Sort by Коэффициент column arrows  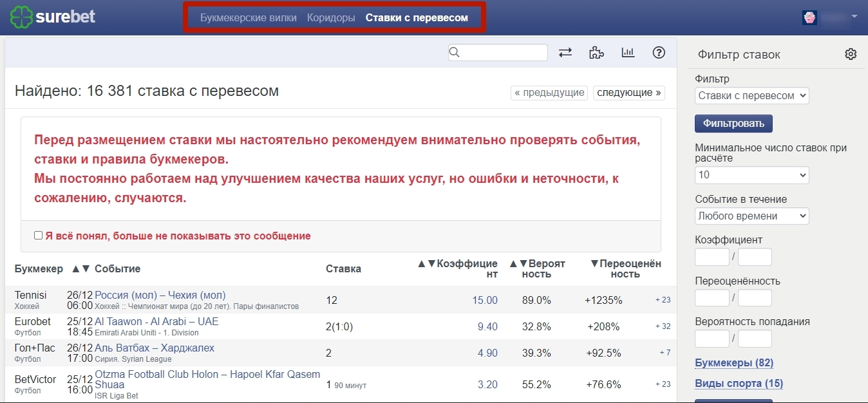click(427, 263)
